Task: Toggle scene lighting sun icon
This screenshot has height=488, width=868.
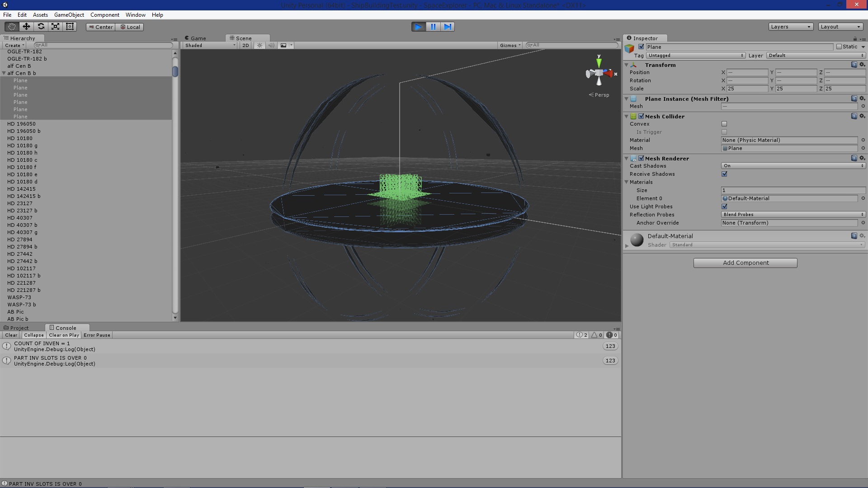Action: tap(259, 45)
